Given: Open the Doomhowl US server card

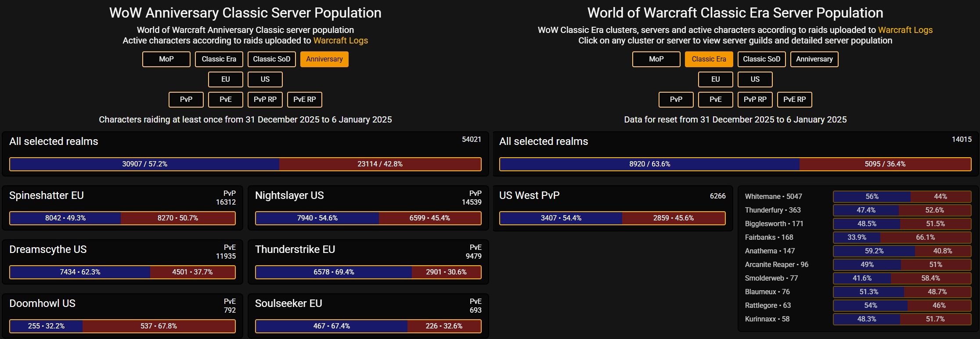Looking at the screenshot, I should (x=122, y=316).
